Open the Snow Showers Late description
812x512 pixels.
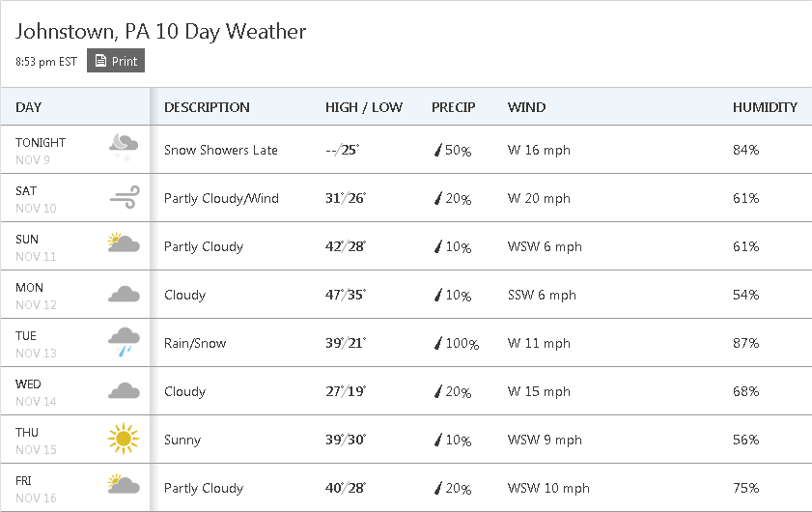point(220,150)
